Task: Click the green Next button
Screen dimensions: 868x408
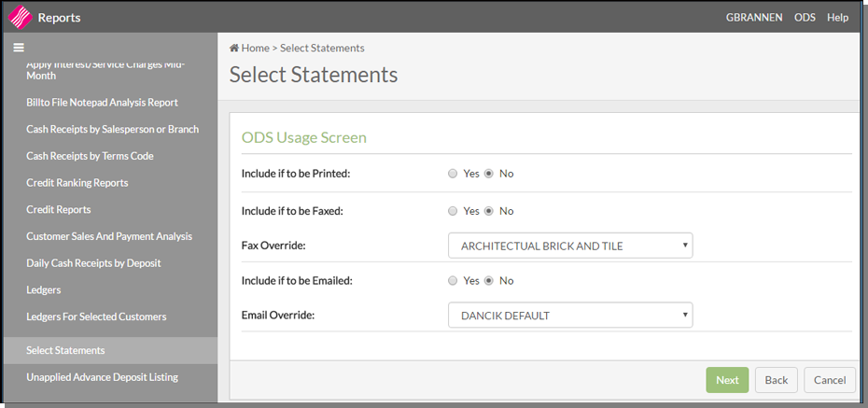Action: pos(727,380)
